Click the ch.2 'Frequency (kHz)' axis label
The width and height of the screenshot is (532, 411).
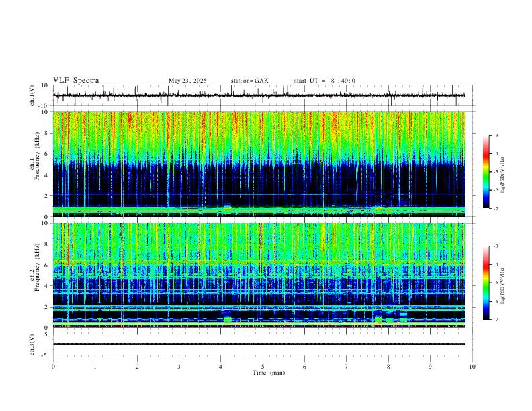pyautogui.click(x=38, y=267)
